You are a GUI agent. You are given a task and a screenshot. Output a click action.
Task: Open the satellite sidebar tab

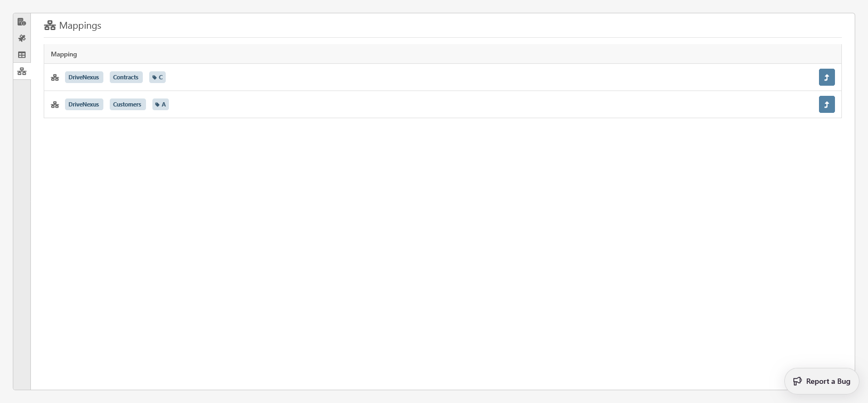[x=22, y=38]
